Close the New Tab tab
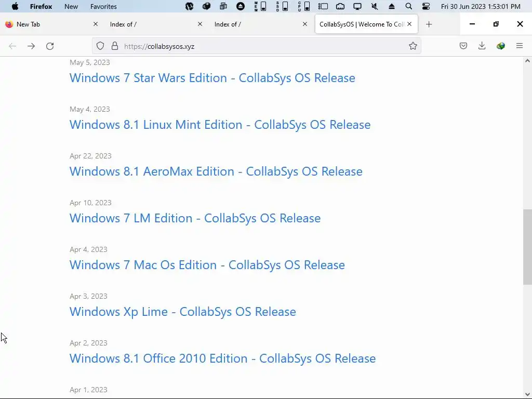The width and height of the screenshot is (532, 399). coord(96,24)
